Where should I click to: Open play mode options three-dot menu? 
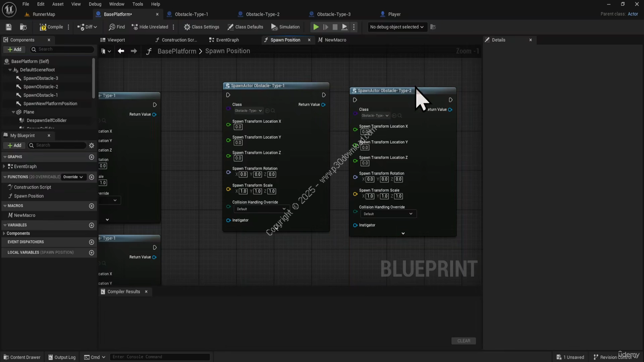[x=354, y=27]
